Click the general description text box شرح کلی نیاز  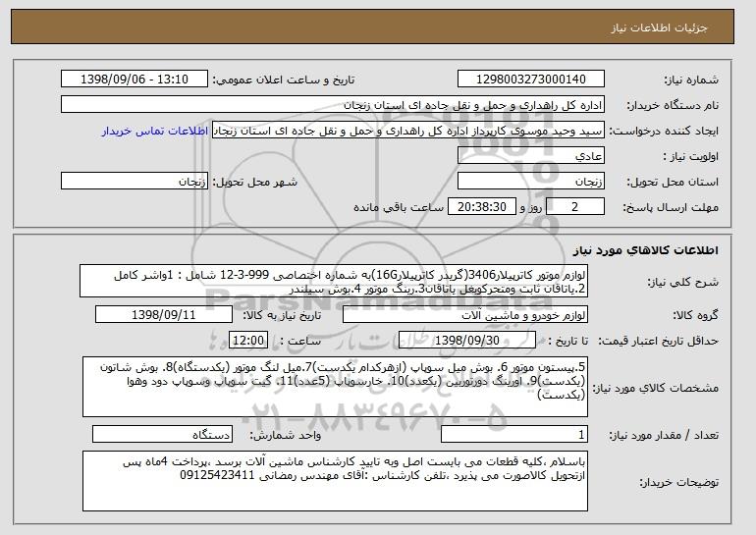pyautogui.click(x=334, y=281)
